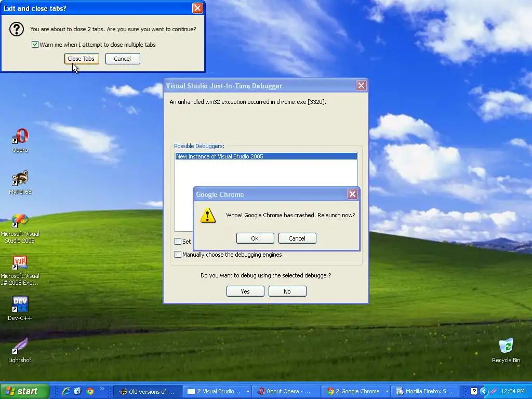The image size is (532, 399).
Task: Click the Lightshot feather tray icon
Action: click(494, 391)
